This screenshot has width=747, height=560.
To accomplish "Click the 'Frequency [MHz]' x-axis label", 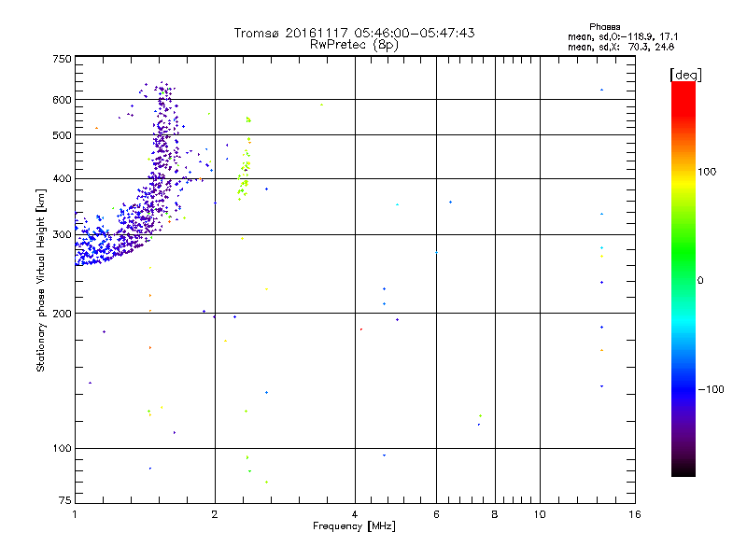I will point(354,526).
